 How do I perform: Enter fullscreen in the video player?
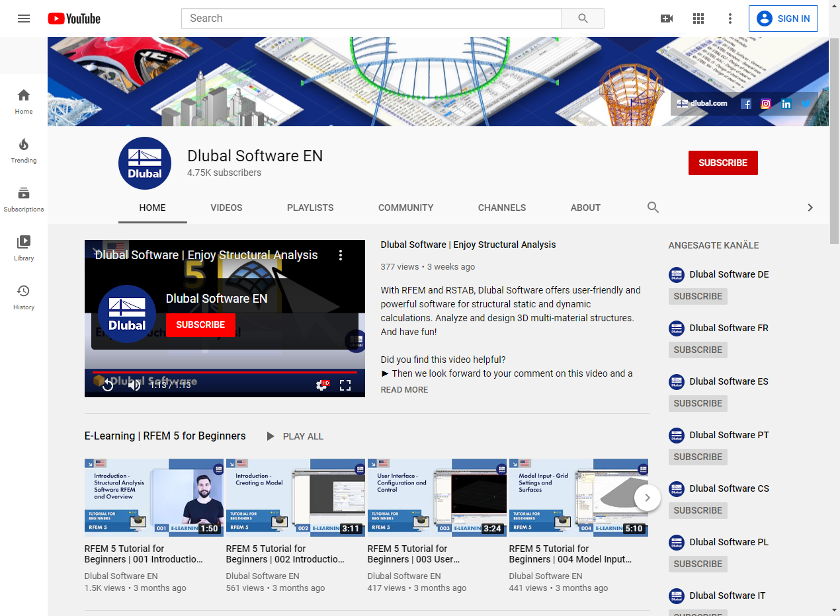(345, 384)
